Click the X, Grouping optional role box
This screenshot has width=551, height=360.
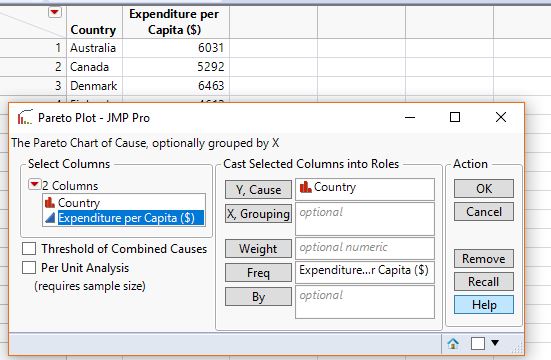click(365, 219)
